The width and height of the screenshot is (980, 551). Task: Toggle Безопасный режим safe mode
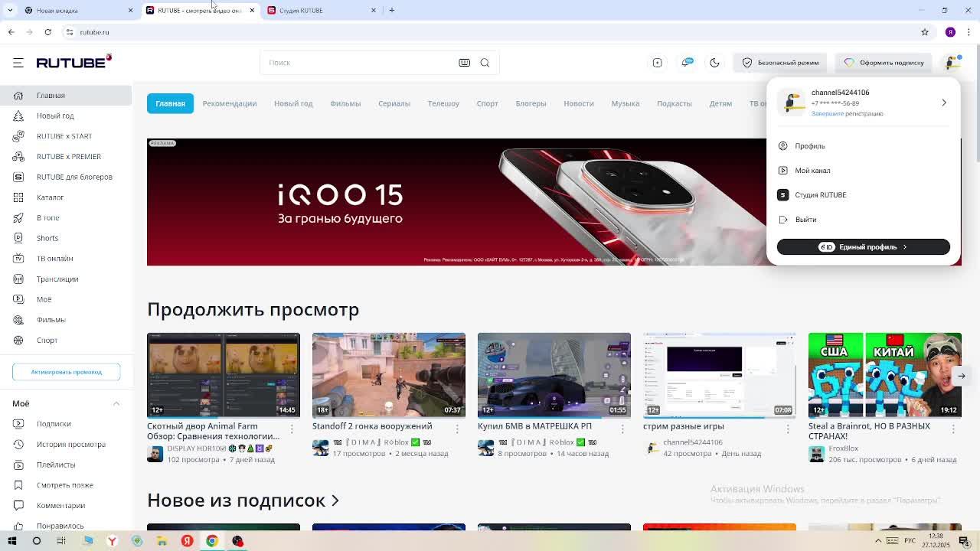point(780,63)
